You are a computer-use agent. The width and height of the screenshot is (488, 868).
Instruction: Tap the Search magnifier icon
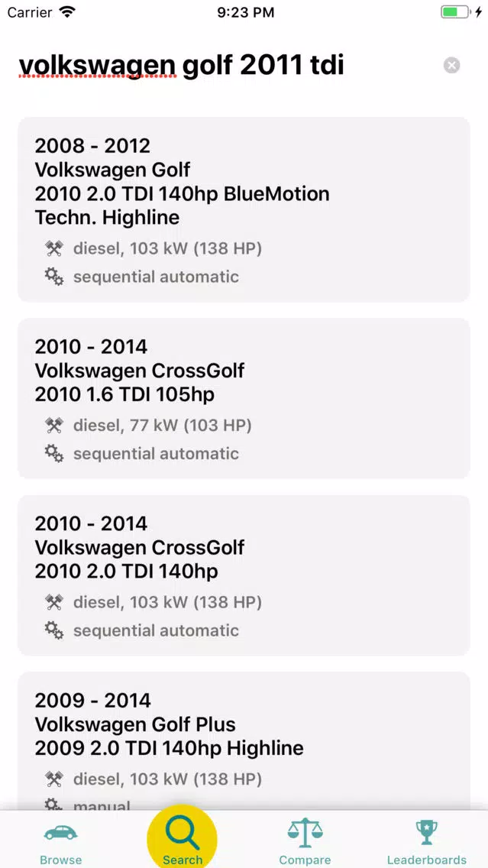tap(182, 833)
